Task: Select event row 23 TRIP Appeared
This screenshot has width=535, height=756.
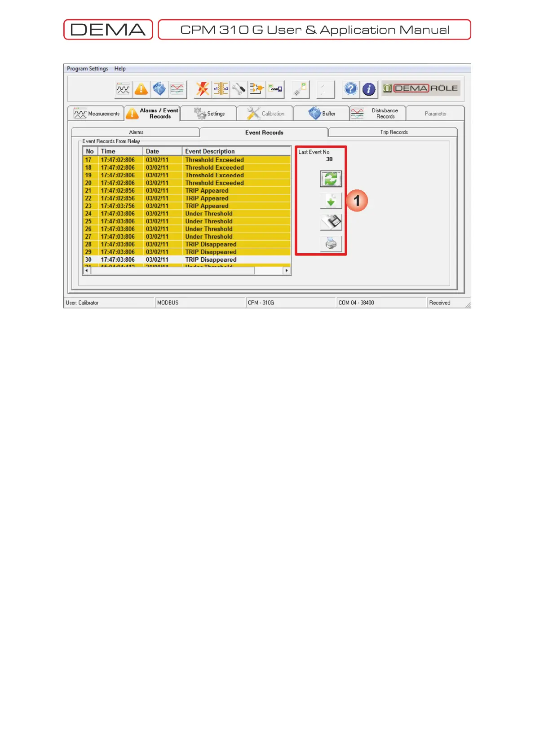Action: pyautogui.click(x=187, y=206)
